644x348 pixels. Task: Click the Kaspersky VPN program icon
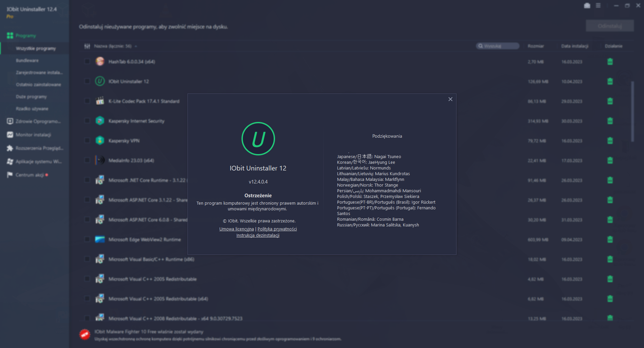(100, 140)
